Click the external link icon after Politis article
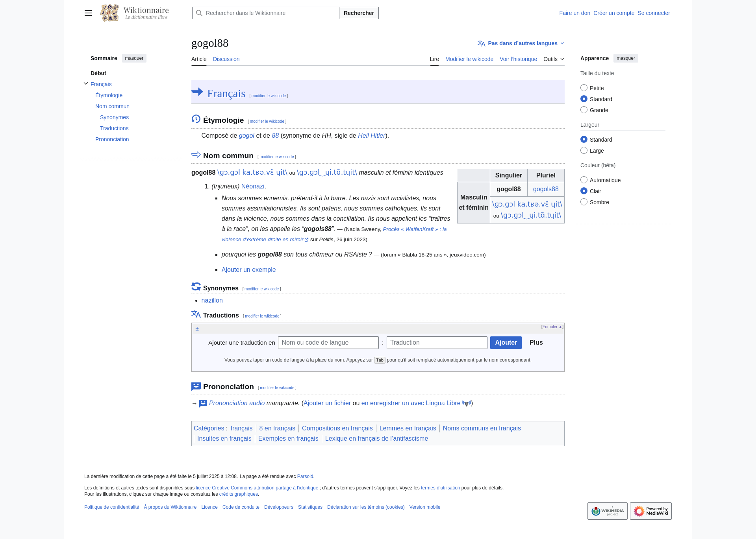The height and width of the screenshot is (539, 756). 306,240
